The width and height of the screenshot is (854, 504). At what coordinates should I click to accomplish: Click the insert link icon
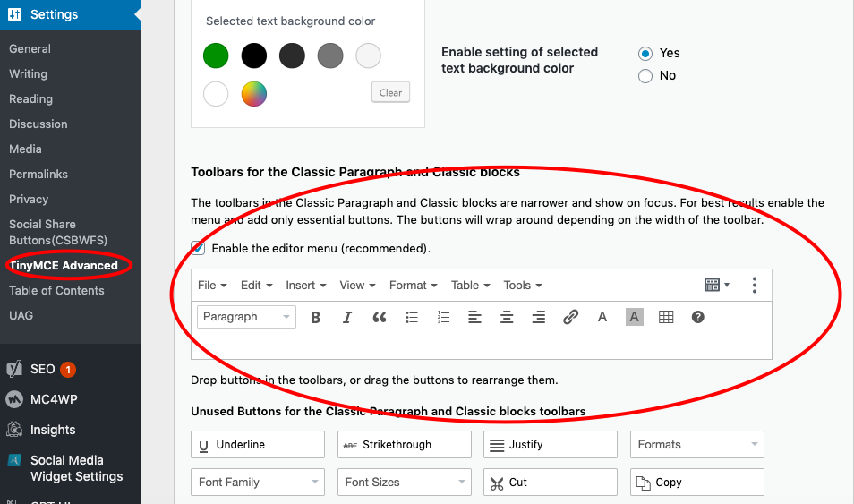[x=570, y=317]
